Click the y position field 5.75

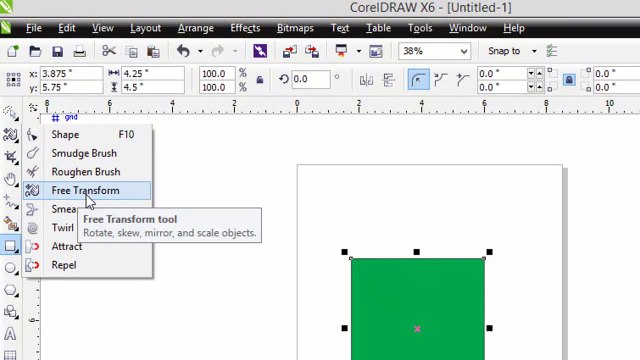pyautogui.click(x=71, y=87)
